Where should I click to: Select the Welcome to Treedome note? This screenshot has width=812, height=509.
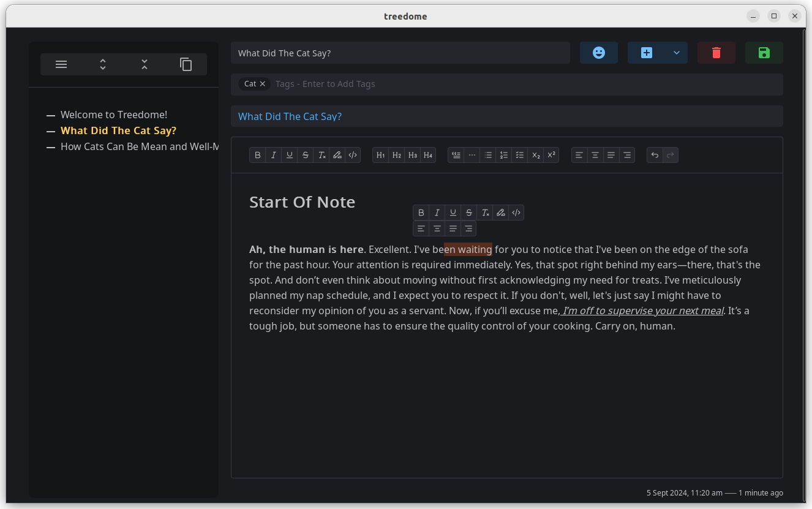click(x=114, y=115)
